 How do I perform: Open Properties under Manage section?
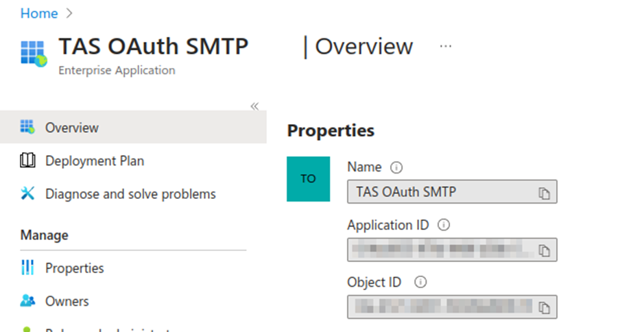(75, 268)
